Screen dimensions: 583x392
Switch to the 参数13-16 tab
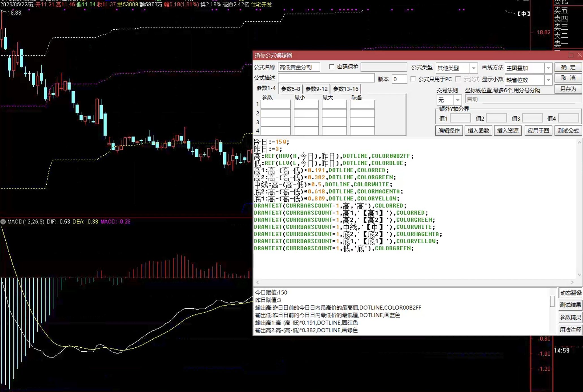click(x=346, y=89)
